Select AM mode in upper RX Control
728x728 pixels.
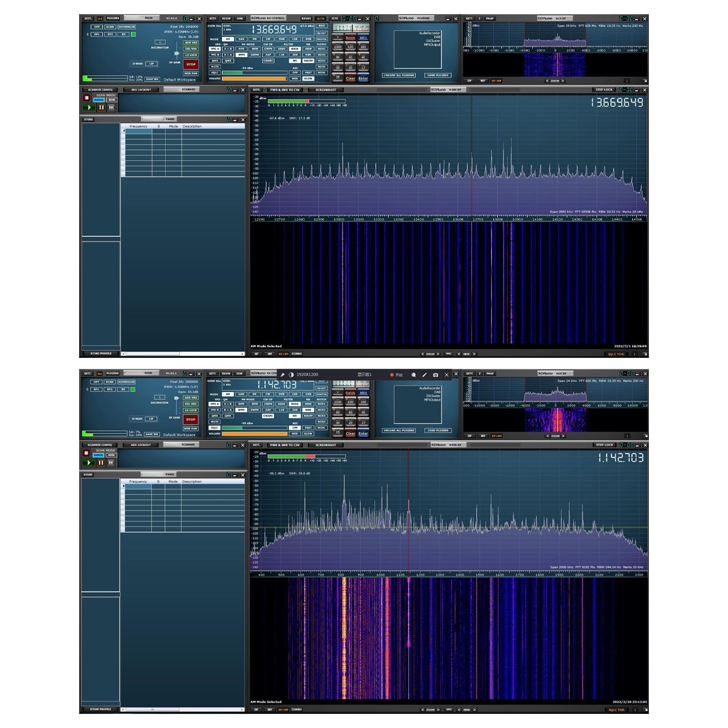coord(228,39)
